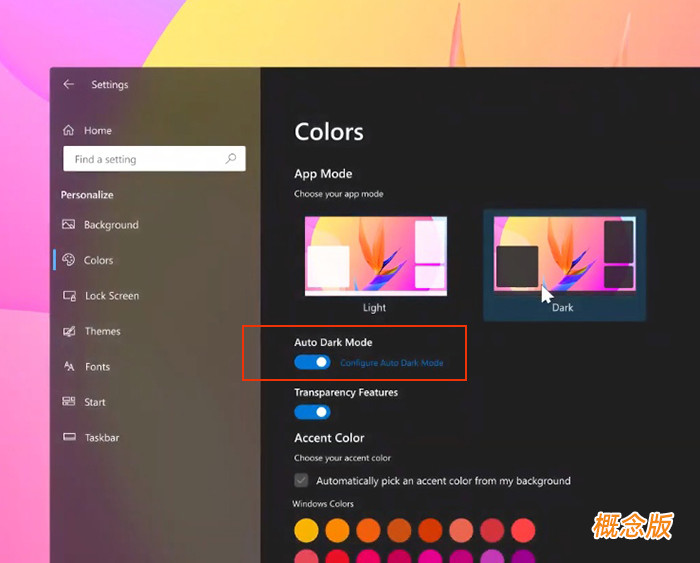Turn off the Transparency Features switch
This screenshot has height=563, width=700.
pyautogui.click(x=312, y=412)
